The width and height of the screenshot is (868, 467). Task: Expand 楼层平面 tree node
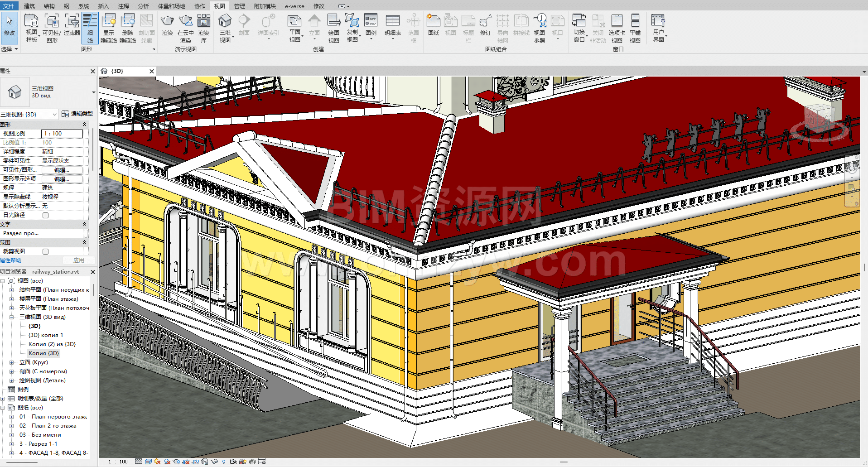(x=12, y=299)
